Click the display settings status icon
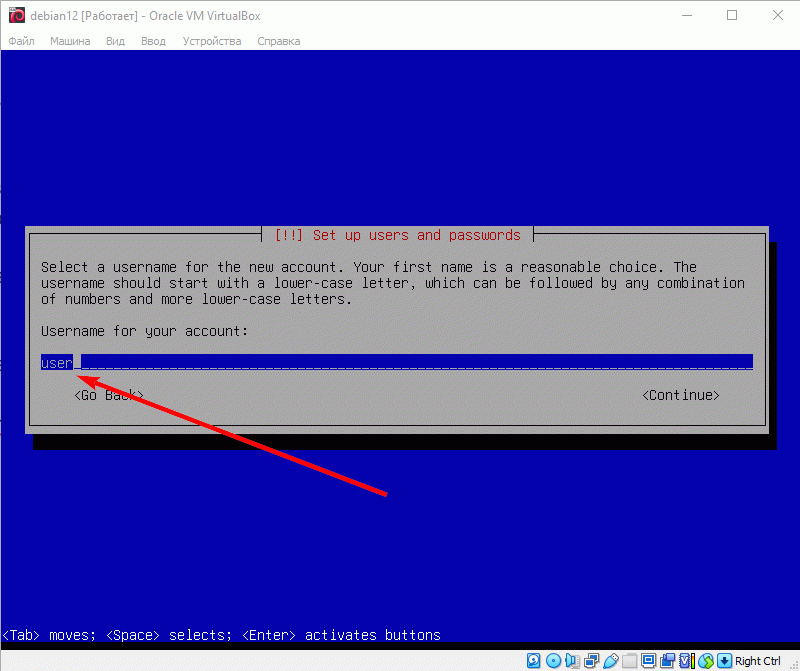This screenshot has height=671, width=800. (648, 661)
